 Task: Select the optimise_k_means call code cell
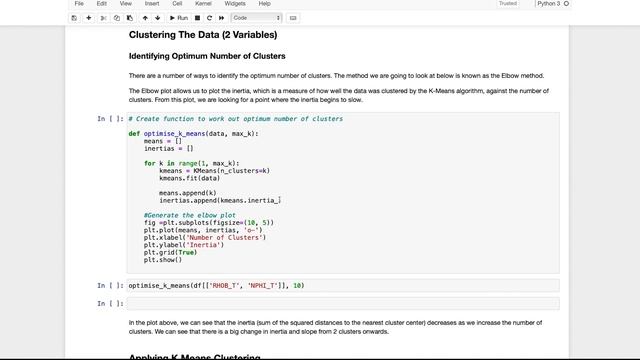(x=343, y=286)
